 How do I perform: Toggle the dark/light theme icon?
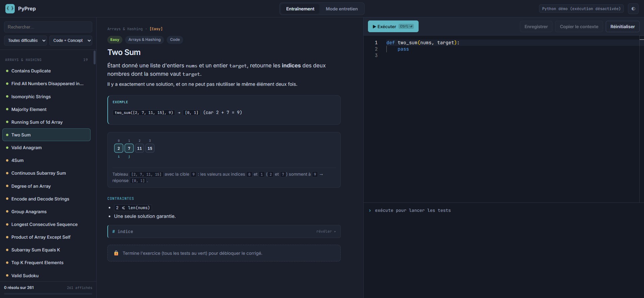tap(633, 9)
